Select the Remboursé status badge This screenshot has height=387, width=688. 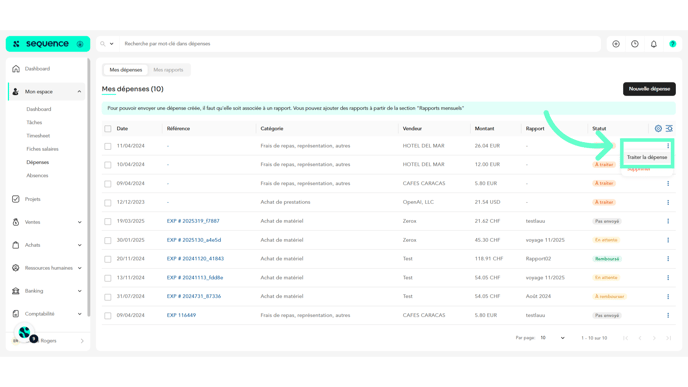tap(607, 259)
